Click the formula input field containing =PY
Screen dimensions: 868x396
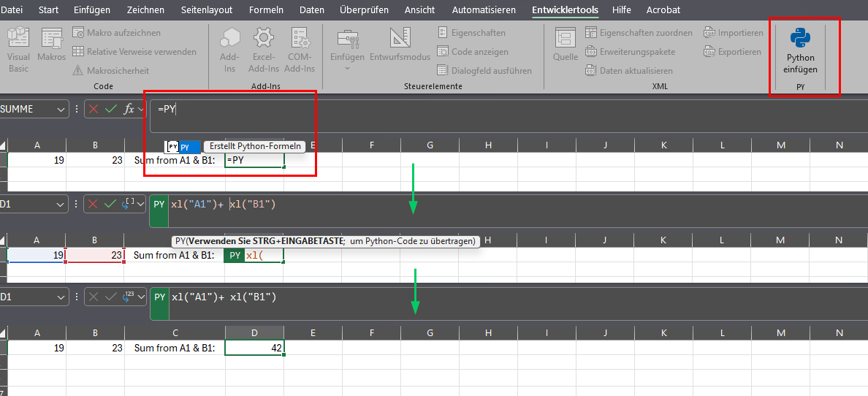point(234,110)
